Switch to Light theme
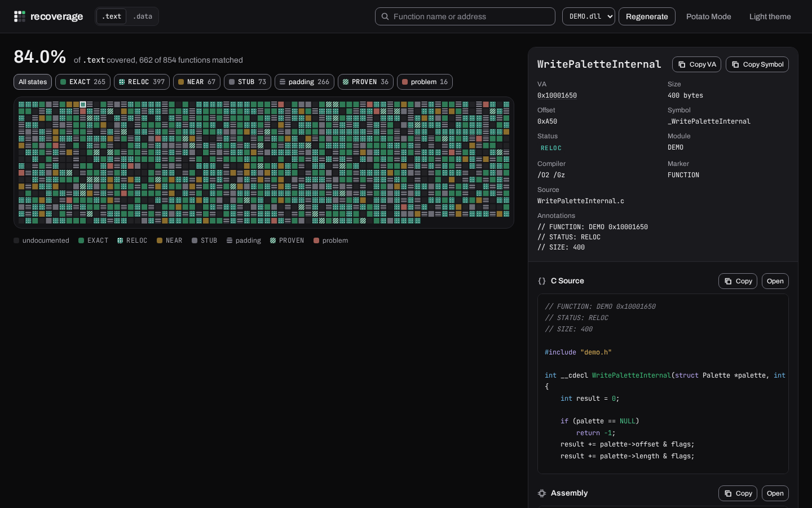The image size is (812, 508). (x=770, y=16)
